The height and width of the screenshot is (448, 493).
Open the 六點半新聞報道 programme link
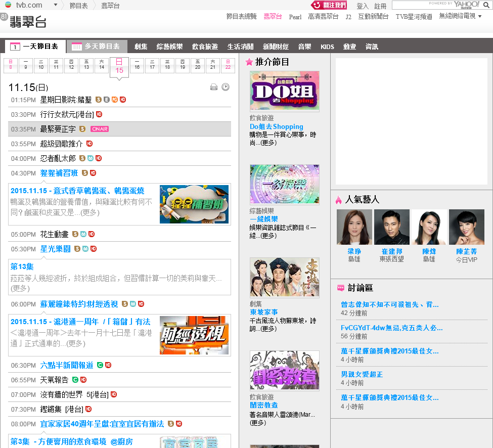(67, 365)
